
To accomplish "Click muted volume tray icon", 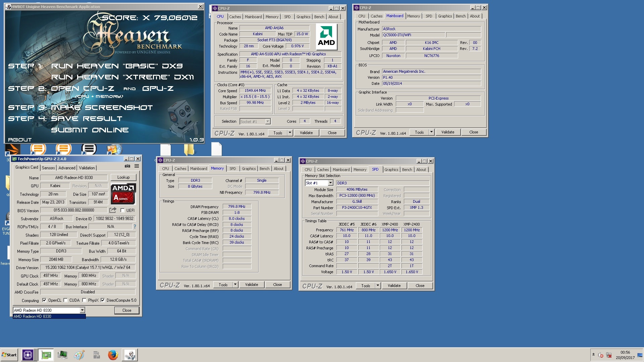I will (x=601, y=355).
